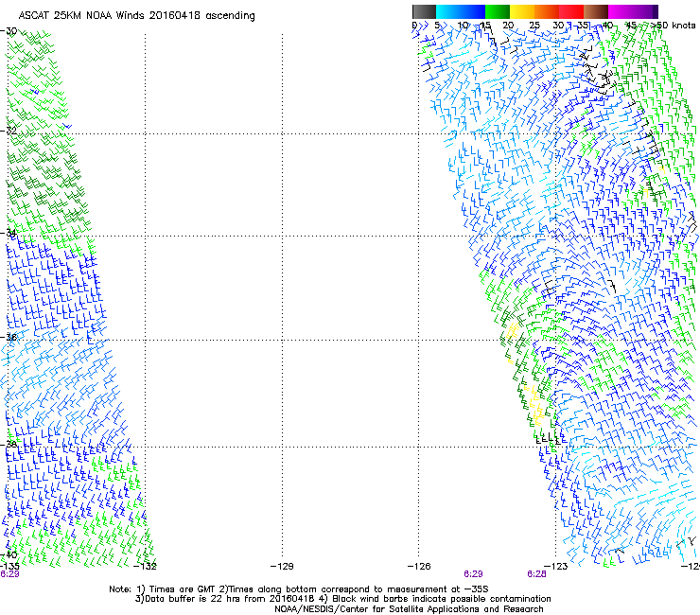This screenshot has width=700, height=615.
Task: Click the dark purple 45-50 knots swatch
Action: click(x=645, y=11)
